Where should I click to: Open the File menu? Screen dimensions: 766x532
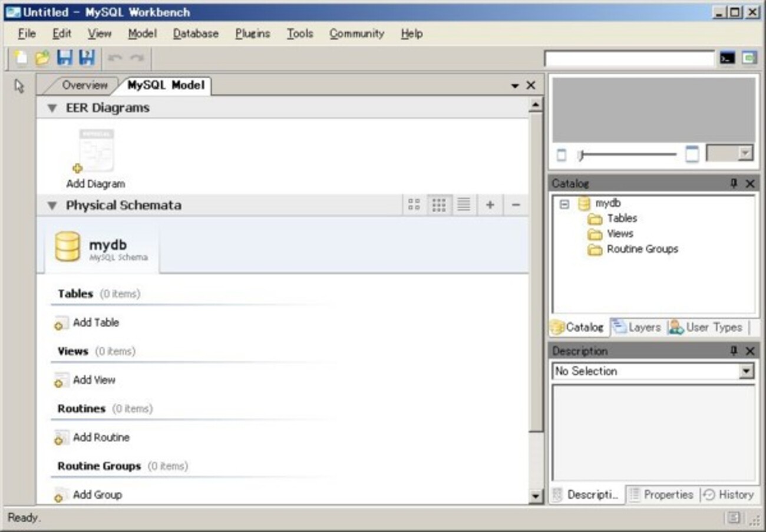click(x=27, y=34)
